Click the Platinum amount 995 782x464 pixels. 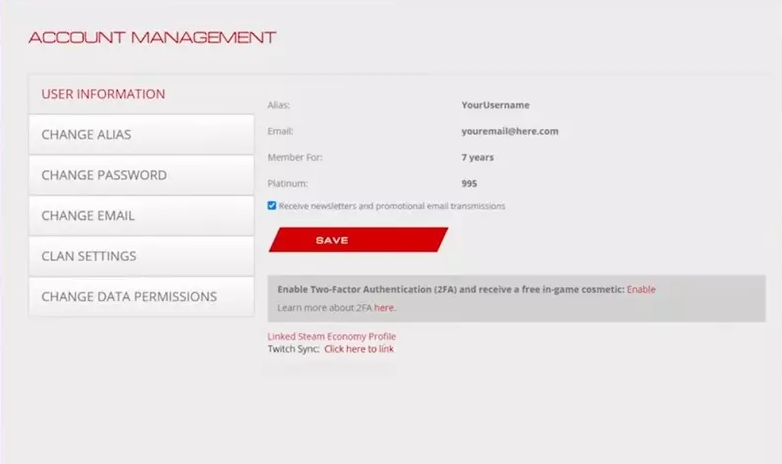coord(469,183)
